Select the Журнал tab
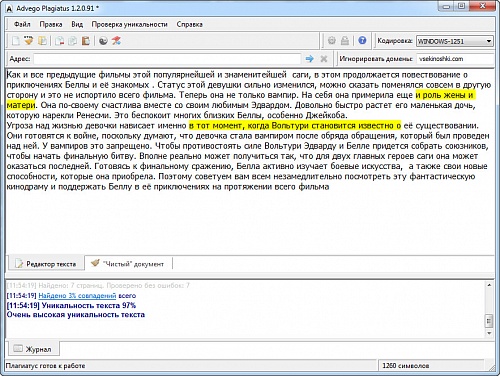This screenshot has width=500, height=376. (x=33, y=349)
